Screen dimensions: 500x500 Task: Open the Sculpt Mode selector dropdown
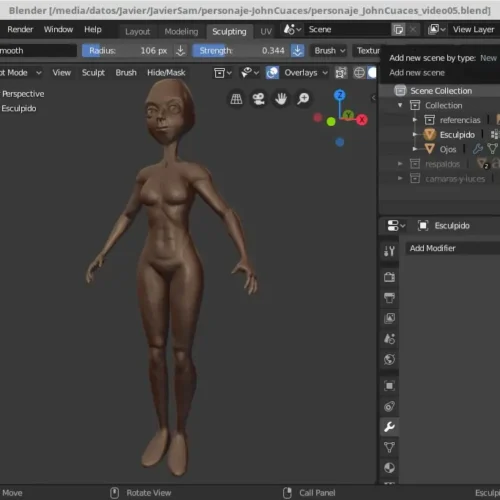(21, 73)
